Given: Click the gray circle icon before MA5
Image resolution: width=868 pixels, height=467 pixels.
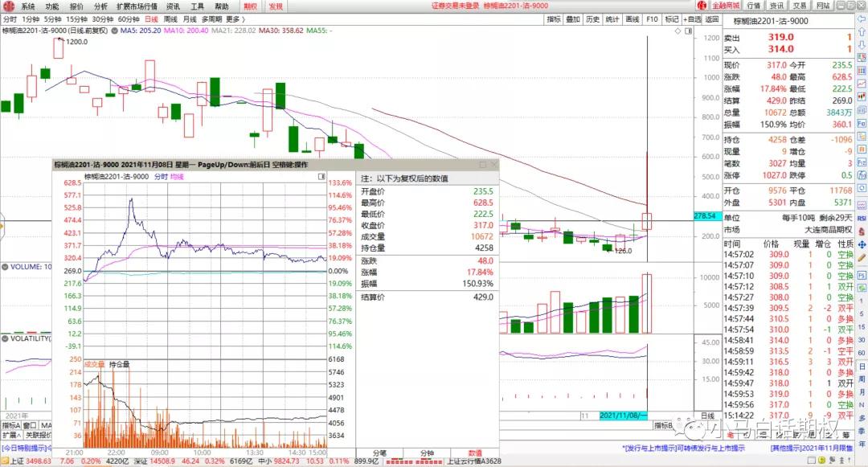Looking at the screenshot, I should (x=113, y=31).
